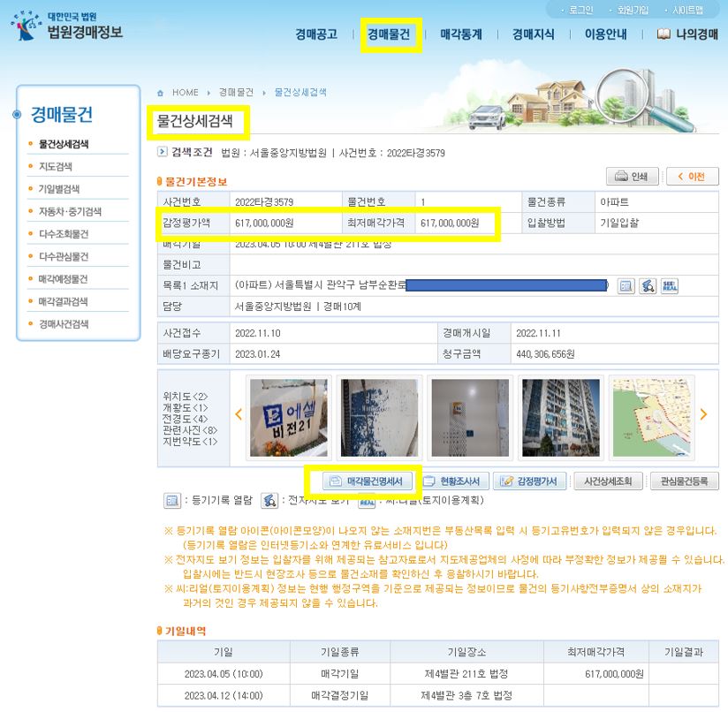The height and width of the screenshot is (712, 728).
Task: Open the 나의경매 top menu
Action: [687, 35]
